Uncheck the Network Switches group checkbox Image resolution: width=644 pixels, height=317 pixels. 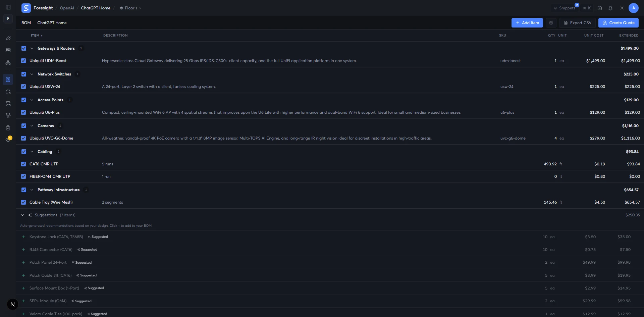24,74
